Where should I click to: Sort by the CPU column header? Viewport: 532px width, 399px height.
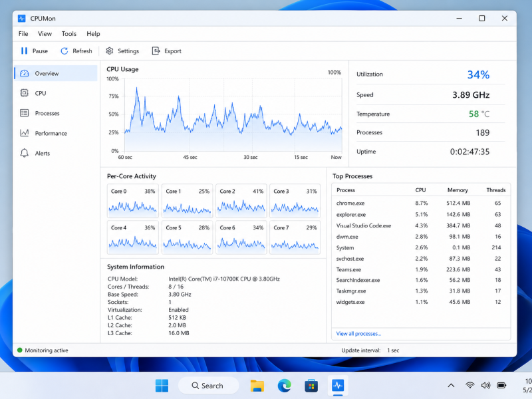[x=420, y=190]
